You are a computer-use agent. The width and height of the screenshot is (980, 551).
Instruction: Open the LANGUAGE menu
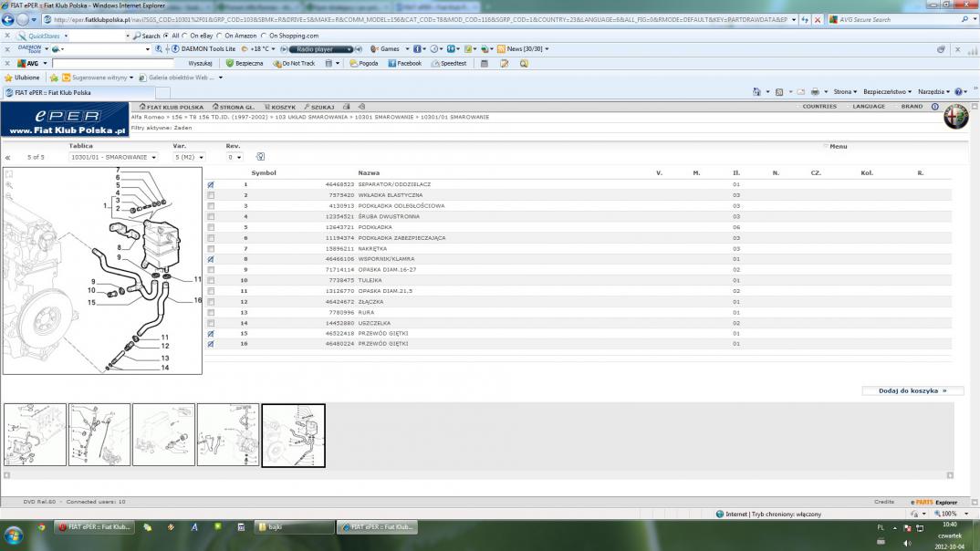click(868, 107)
